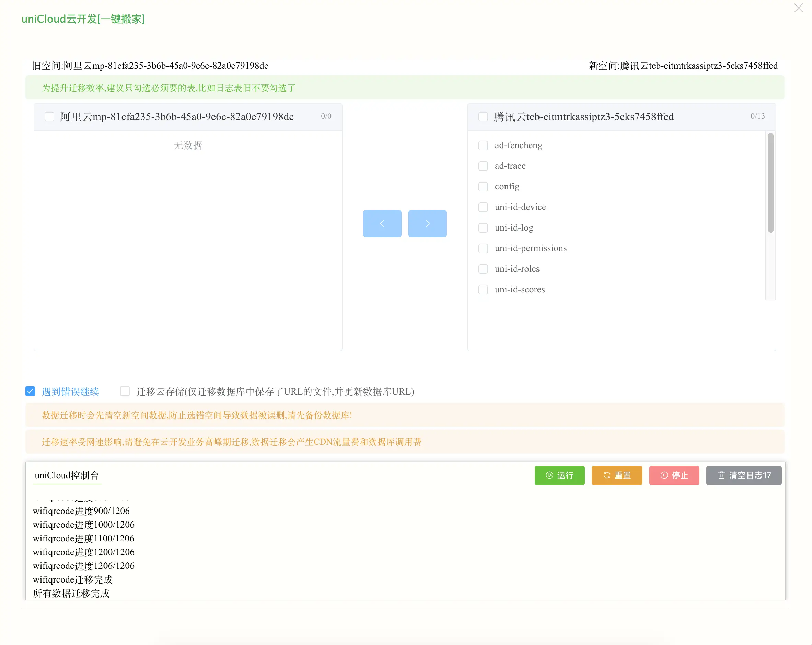Viewport: 812px width, 645px height.
Task: Enable the 迁移云存储 checkbox
Action: tap(125, 391)
